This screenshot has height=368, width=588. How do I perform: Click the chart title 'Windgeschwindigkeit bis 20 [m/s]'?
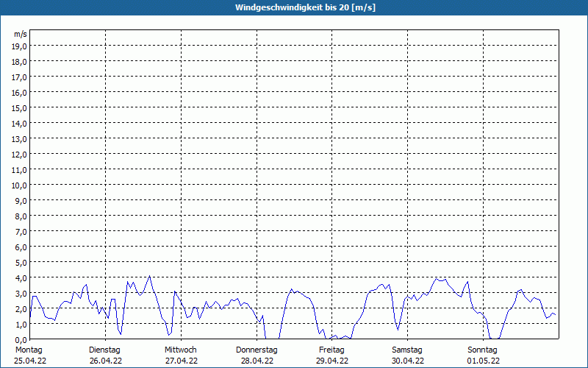click(x=305, y=7)
